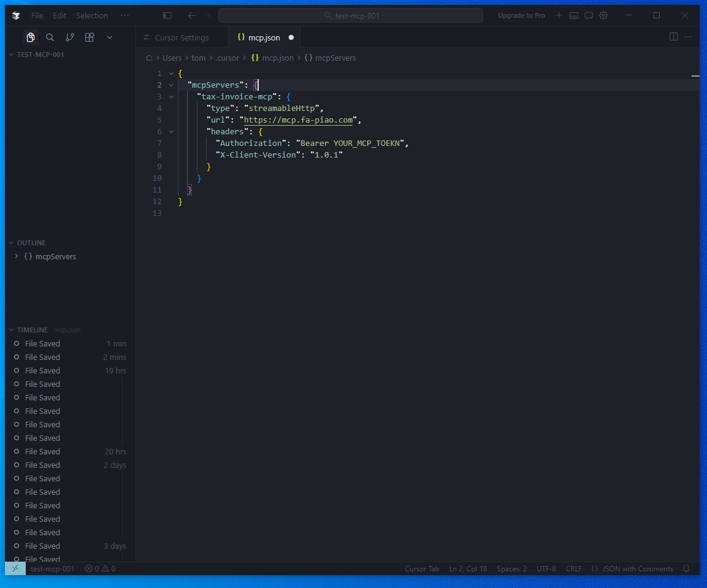Open settings gear in title bar

(x=603, y=15)
